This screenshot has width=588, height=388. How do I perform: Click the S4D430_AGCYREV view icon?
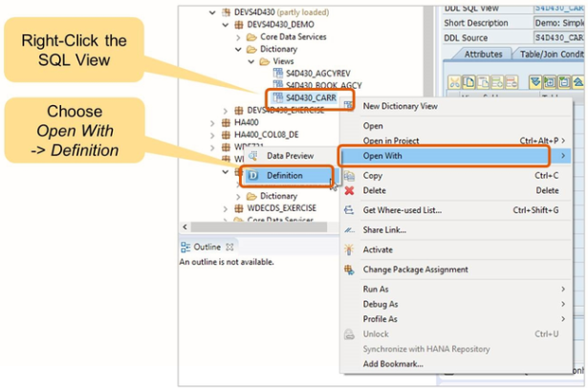pos(277,72)
